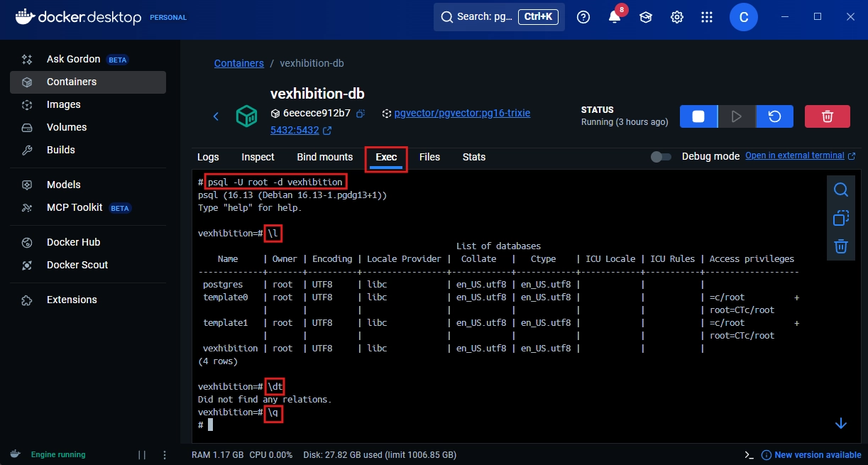Click New version available link
Screen dimensions: 868x465
click(x=811, y=455)
